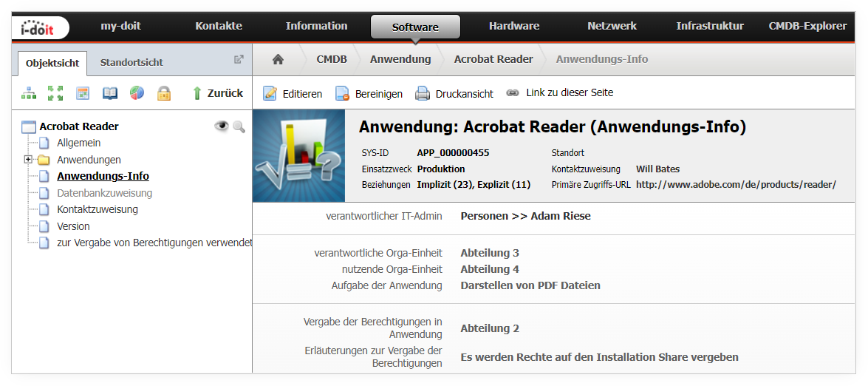
Task: Expand the Anwendungen folder node
Action: coord(27,160)
